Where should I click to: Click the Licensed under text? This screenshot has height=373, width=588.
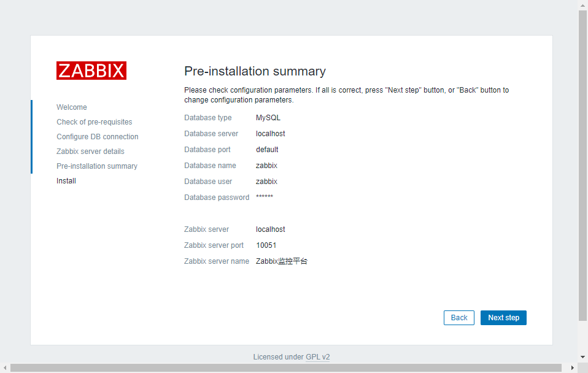coord(278,357)
